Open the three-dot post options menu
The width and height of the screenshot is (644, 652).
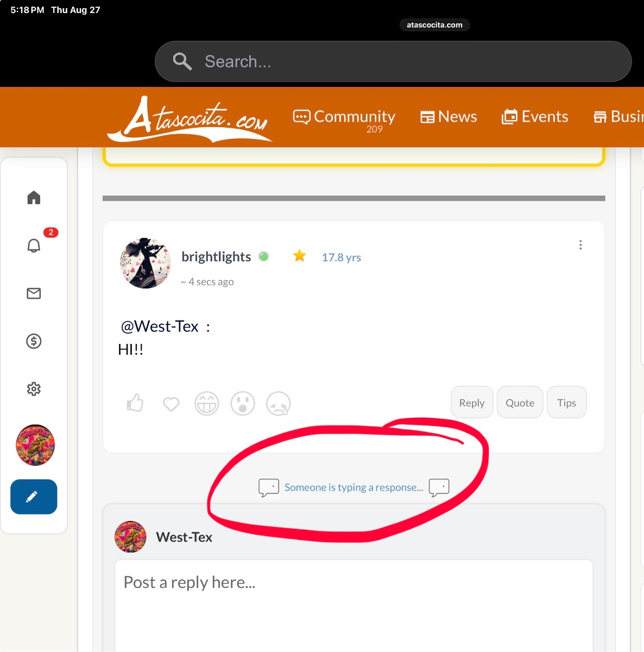580,245
